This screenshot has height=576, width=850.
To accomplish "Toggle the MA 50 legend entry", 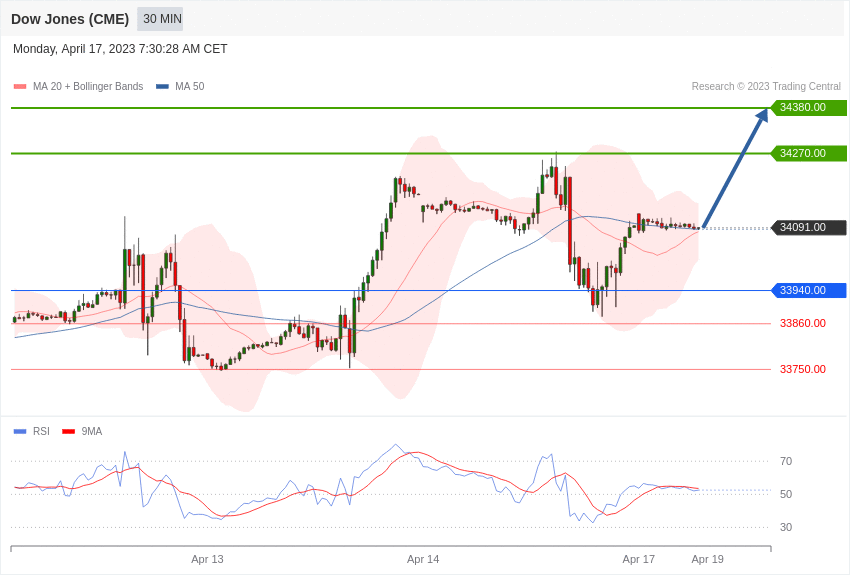I will point(180,87).
